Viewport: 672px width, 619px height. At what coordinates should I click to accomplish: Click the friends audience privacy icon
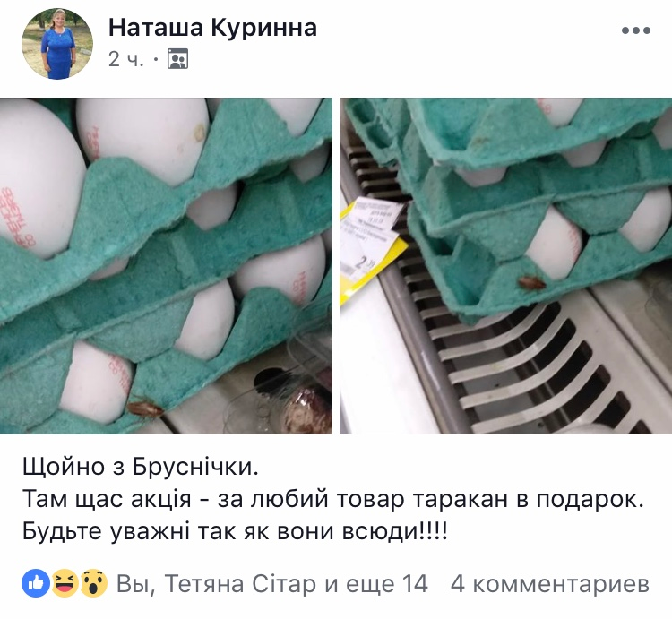point(178,59)
